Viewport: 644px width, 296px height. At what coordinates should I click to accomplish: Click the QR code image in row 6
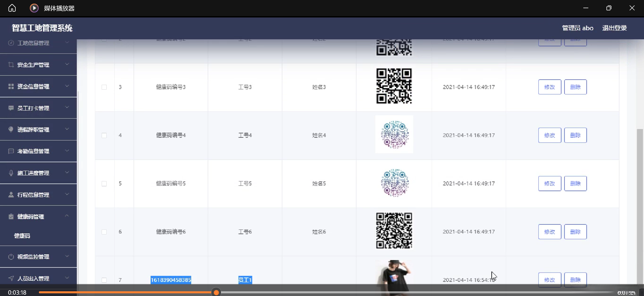pyautogui.click(x=394, y=230)
